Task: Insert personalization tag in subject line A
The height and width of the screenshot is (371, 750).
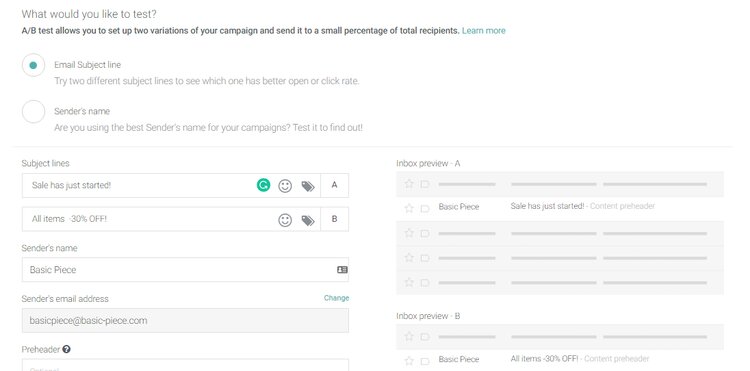Action: click(x=308, y=186)
